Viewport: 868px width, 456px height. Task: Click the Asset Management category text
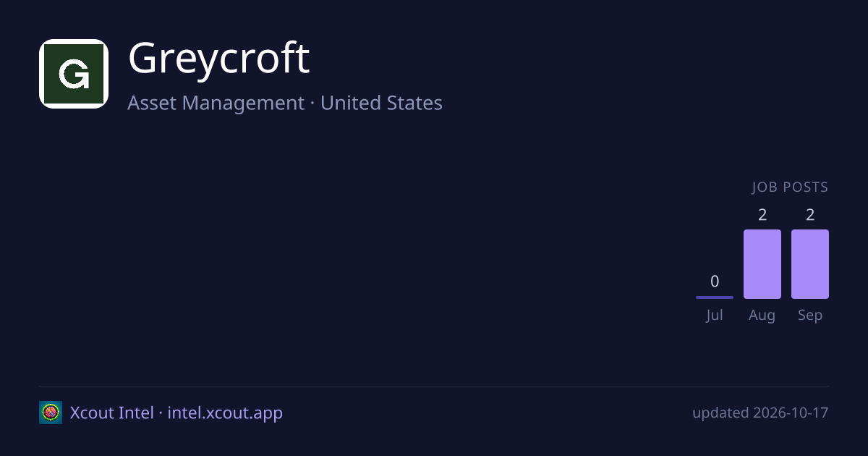pyautogui.click(x=216, y=104)
